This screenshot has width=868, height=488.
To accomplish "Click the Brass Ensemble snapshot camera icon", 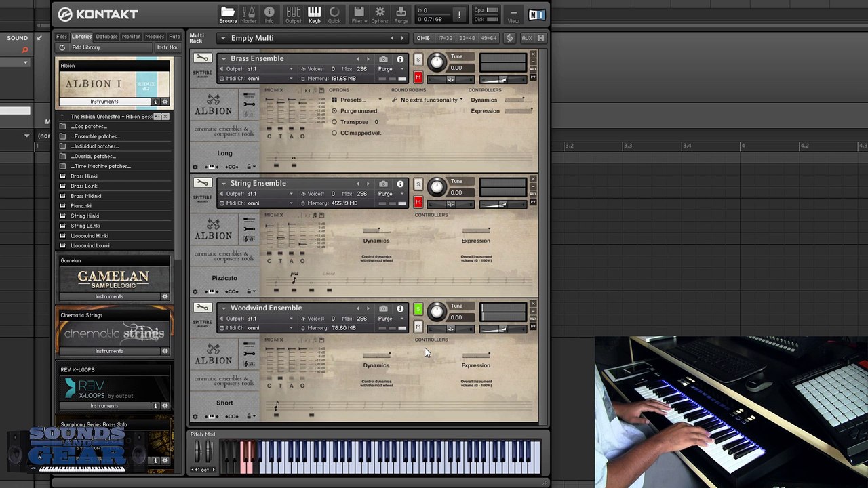I will pos(384,60).
